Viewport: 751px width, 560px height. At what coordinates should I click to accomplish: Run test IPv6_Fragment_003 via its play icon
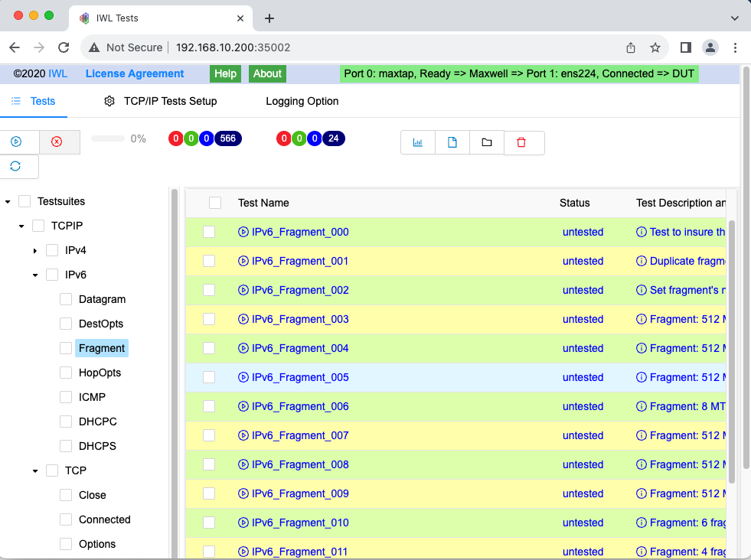[x=243, y=319]
